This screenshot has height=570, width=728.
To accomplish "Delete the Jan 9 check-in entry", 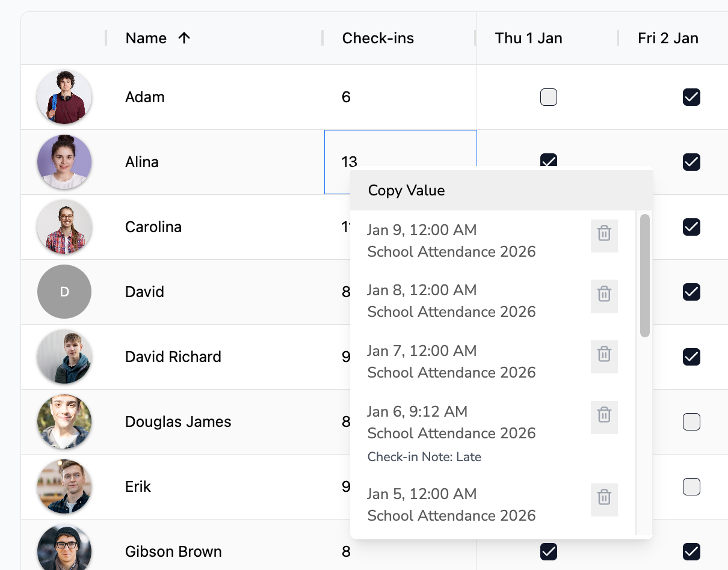I will click(604, 233).
